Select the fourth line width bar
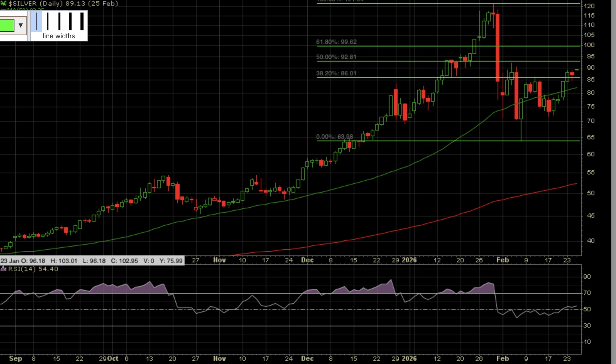Viewport: 616px width, 364px height. 70,21
